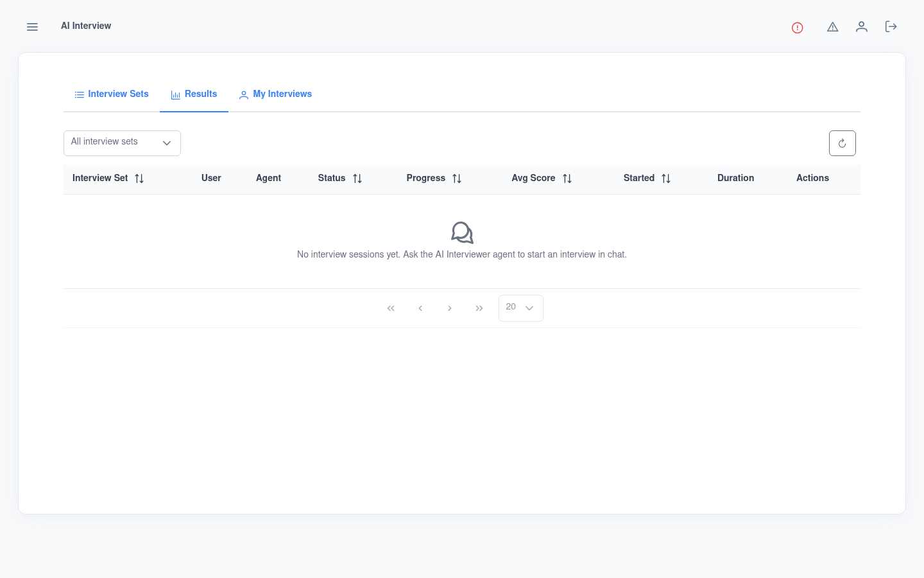Viewport: 924px width, 578px height.
Task: Click the red error alert icon
Action: [798, 28]
